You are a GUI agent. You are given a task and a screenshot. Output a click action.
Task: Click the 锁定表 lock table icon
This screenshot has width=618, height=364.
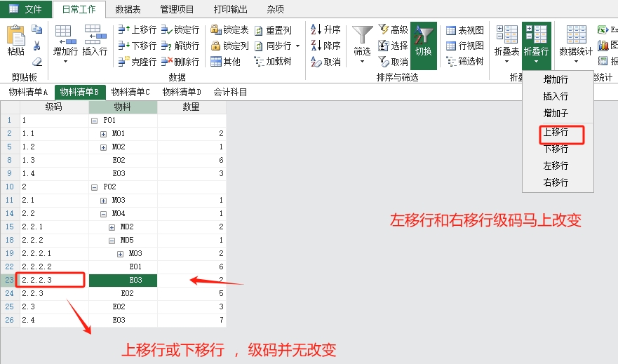216,30
